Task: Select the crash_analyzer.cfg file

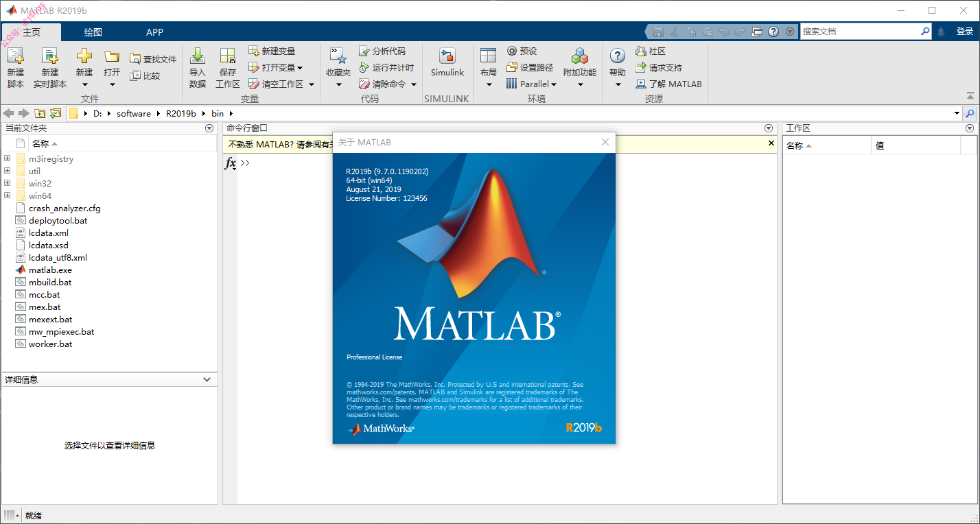Action: (65, 209)
